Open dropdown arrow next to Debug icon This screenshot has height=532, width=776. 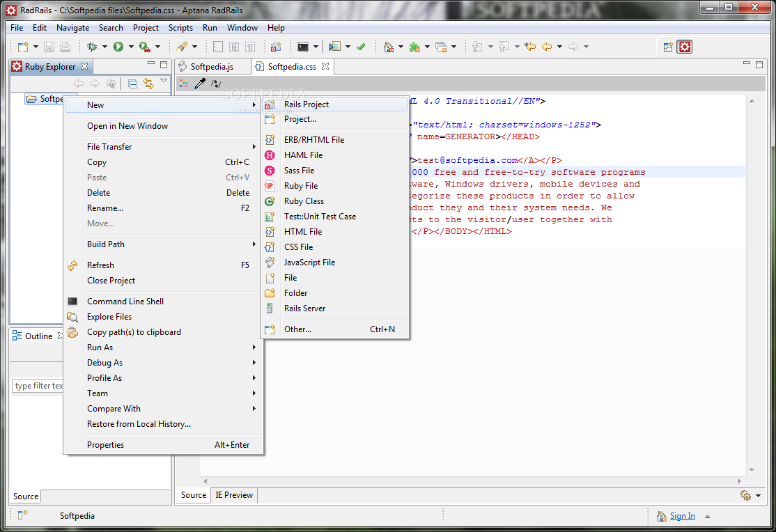click(x=104, y=47)
